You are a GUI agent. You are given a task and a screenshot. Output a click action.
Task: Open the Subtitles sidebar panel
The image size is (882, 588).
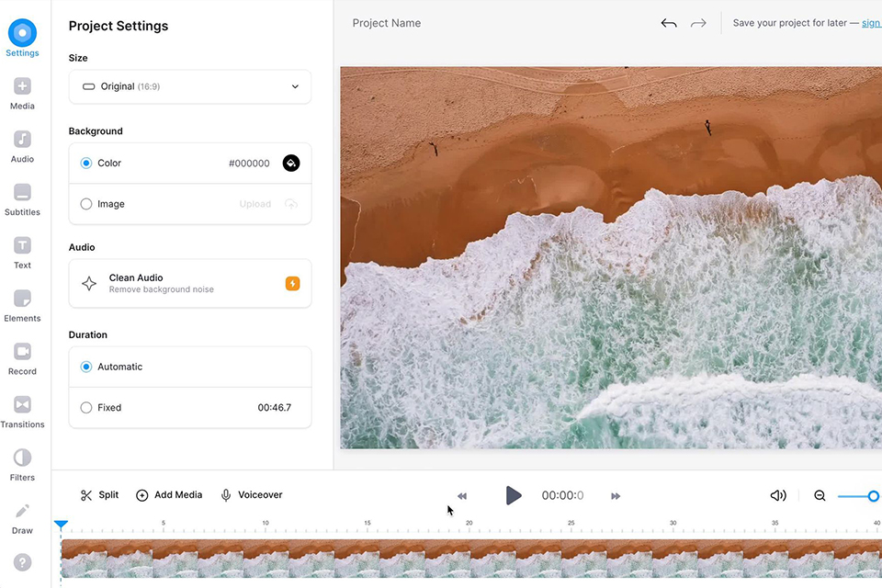click(x=22, y=199)
